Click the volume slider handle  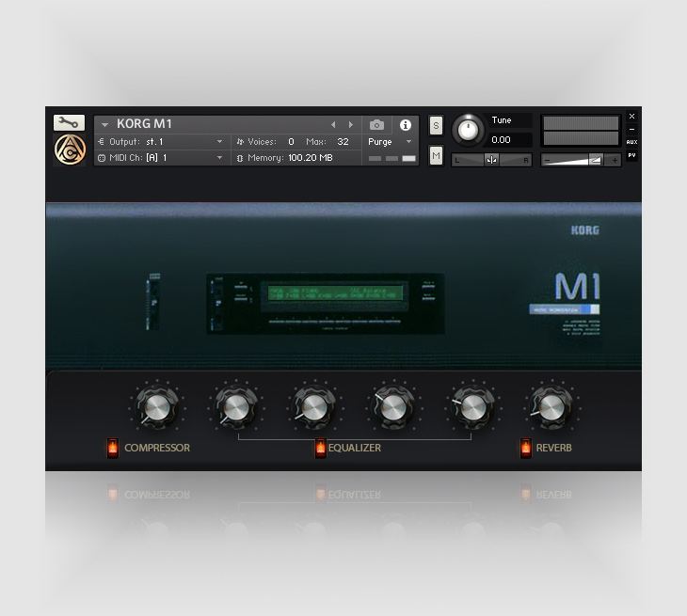point(595,160)
